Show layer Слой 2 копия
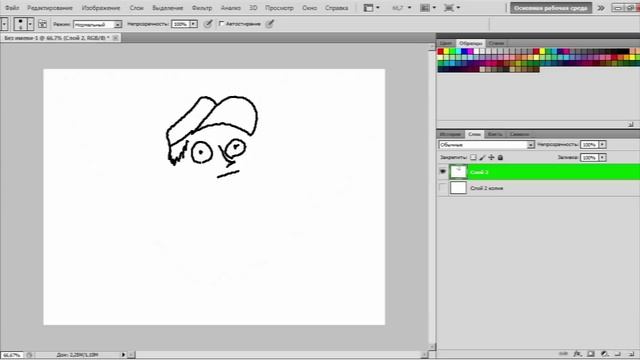 pos(443,188)
